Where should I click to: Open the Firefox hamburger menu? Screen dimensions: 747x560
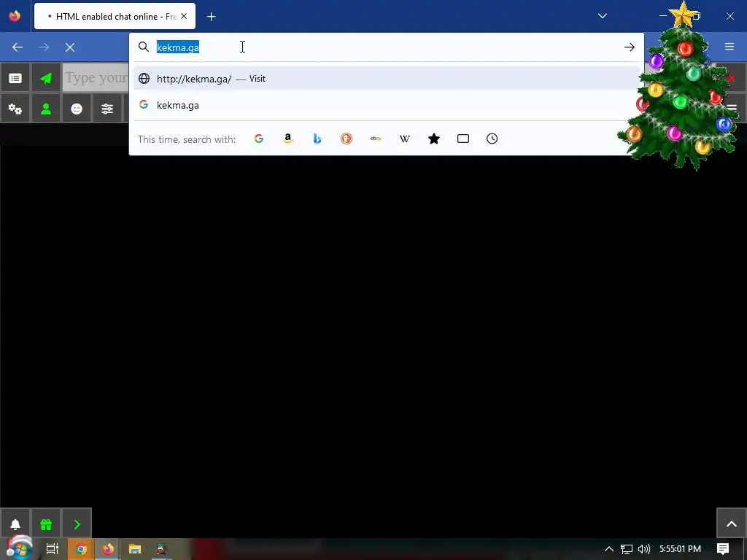[x=729, y=47]
